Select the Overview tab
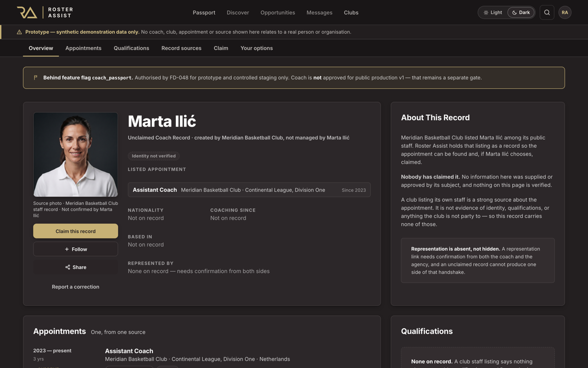Screen dimensions: 588x368 pos(41,48)
